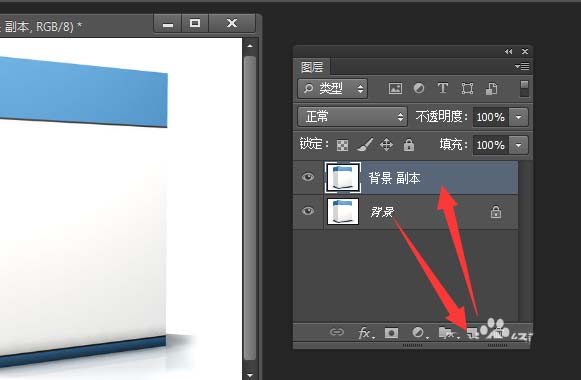Open the 正常 blend mode dropdown
The height and width of the screenshot is (380, 581).
pyautogui.click(x=352, y=117)
